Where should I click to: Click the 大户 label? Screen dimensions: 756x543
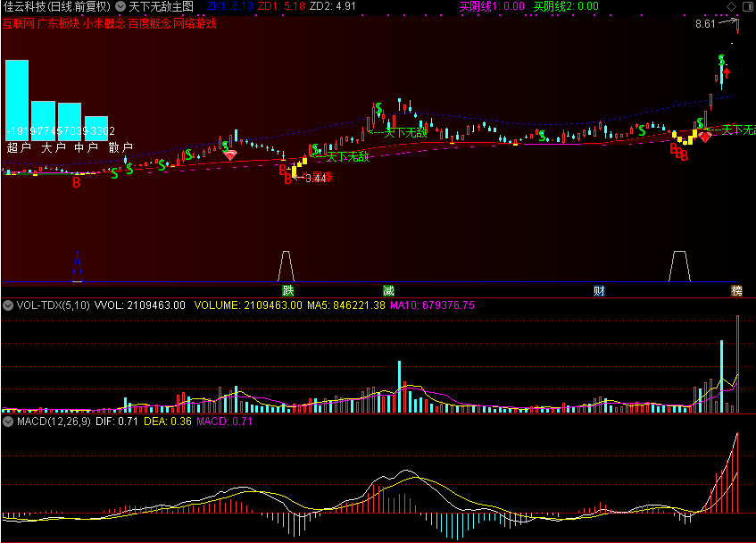(x=53, y=147)
